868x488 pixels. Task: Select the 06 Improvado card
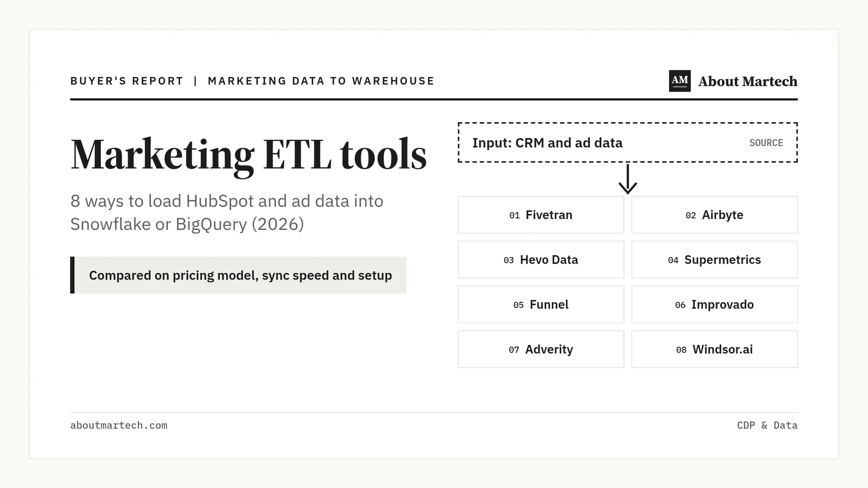714,304
